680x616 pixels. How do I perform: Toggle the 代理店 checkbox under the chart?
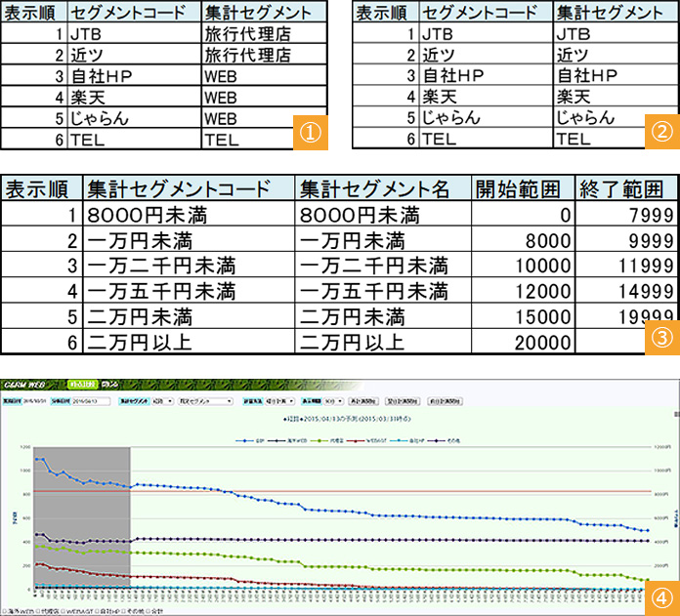[x=38, y=611]
